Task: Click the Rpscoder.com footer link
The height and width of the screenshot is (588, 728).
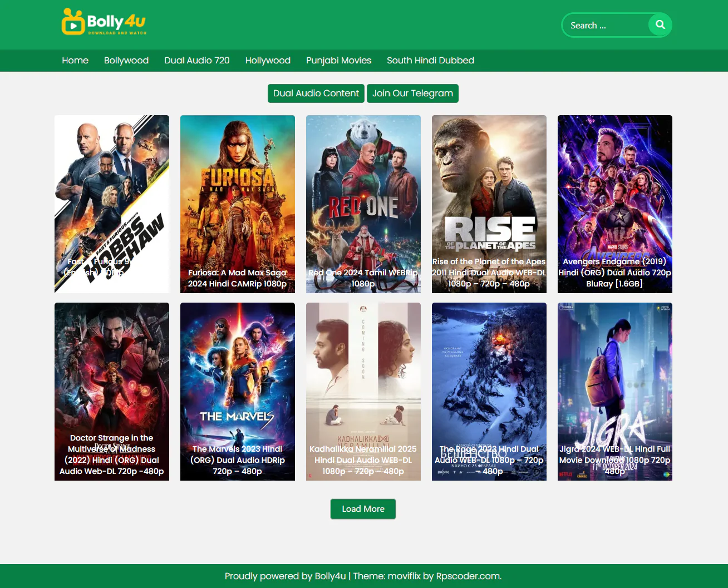Action: 469,576
